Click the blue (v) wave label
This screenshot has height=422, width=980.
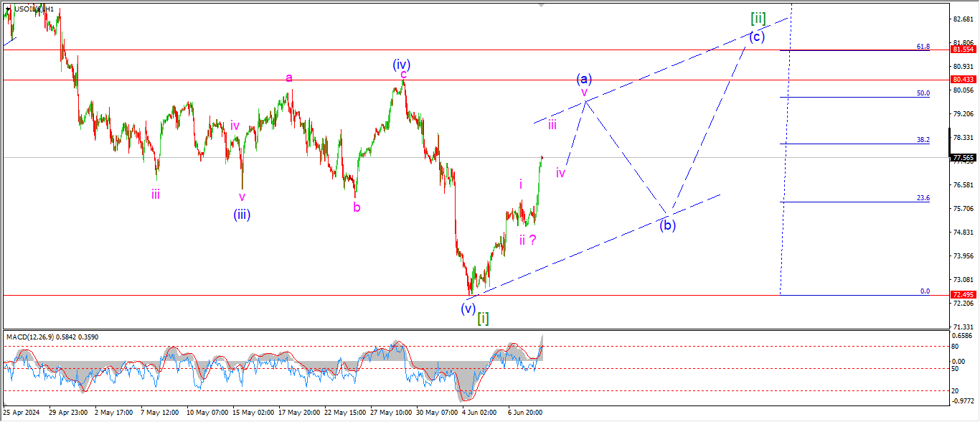[x=468, y=309]
